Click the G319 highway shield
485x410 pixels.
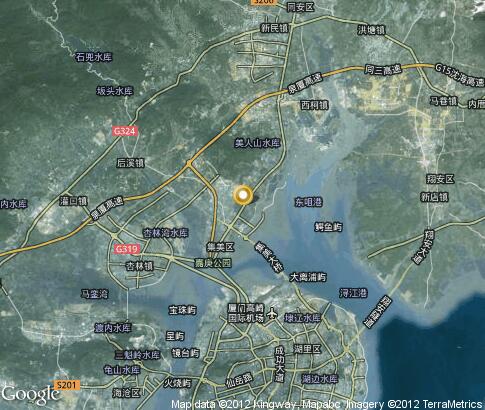126,249
